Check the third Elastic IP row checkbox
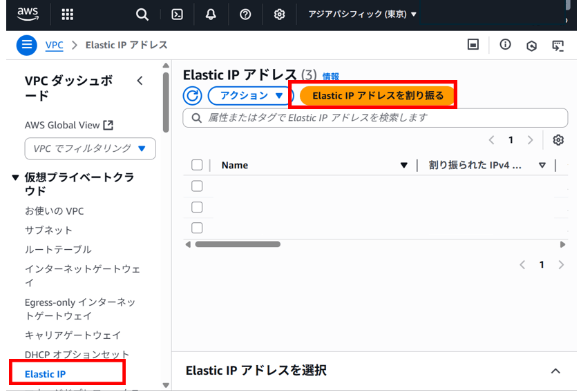This screenshot has width=581, height=392. point(197,228)
